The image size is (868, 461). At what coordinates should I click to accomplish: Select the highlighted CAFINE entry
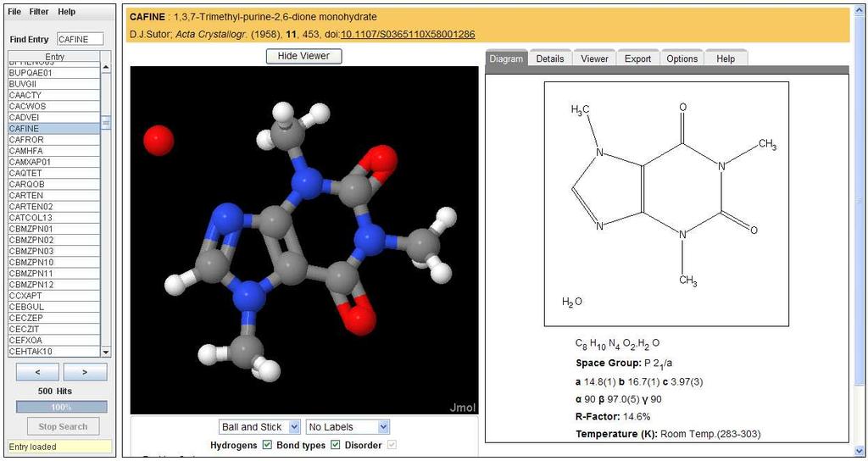[x=53, y=129]
